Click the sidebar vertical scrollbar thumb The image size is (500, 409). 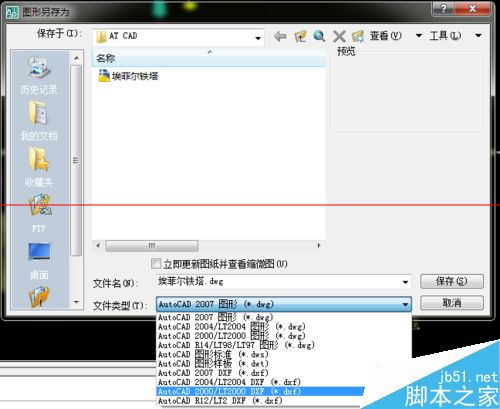click(76, 161)
